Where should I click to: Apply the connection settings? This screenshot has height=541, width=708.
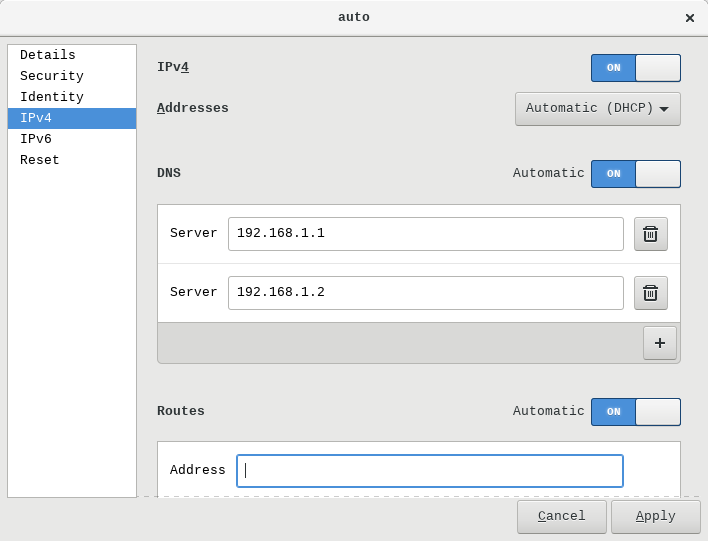click(x=656, y=517)
